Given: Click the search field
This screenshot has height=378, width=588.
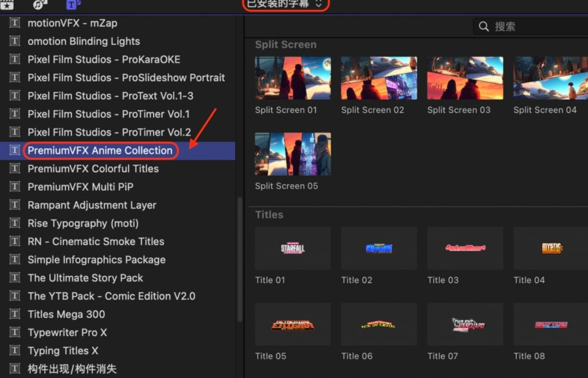Looking at the screenshot, I should point(531,27).
